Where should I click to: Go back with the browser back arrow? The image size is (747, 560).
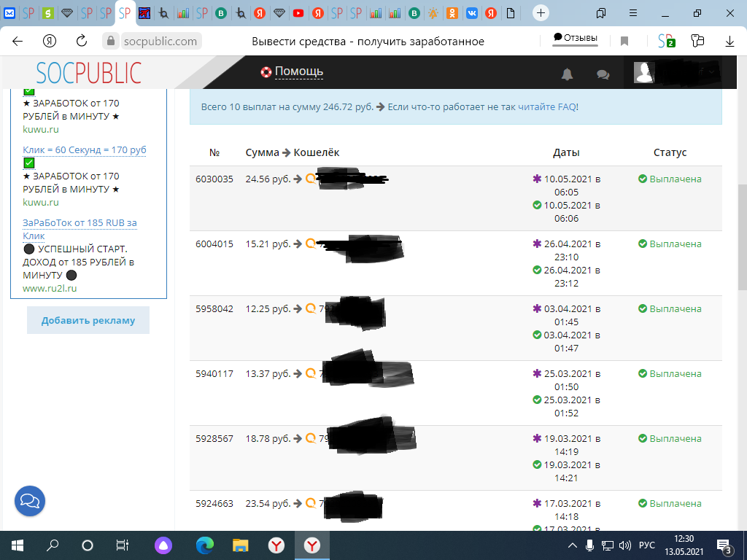pyautogui.click(x=18, y=42)
